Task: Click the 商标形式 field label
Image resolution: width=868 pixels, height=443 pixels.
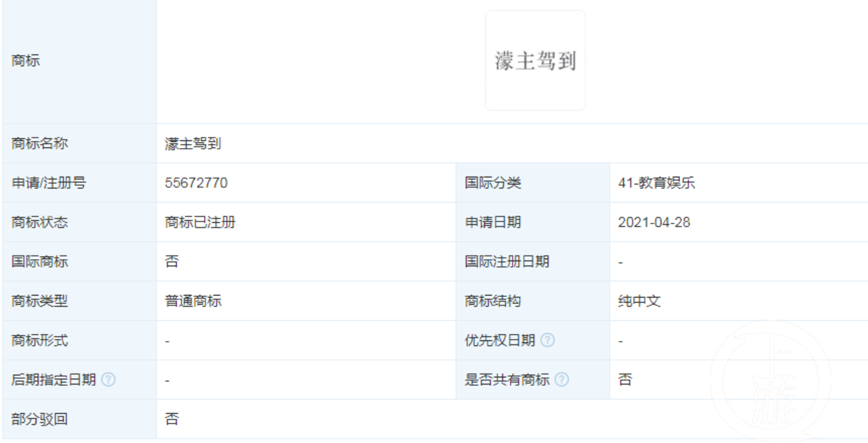Action: (x=40, y=340)
